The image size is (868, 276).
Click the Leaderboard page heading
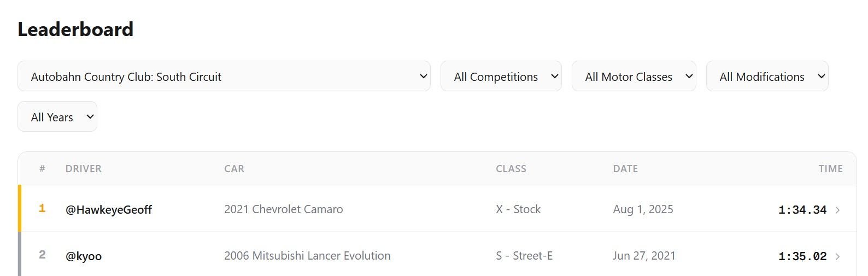click(75, 30)
